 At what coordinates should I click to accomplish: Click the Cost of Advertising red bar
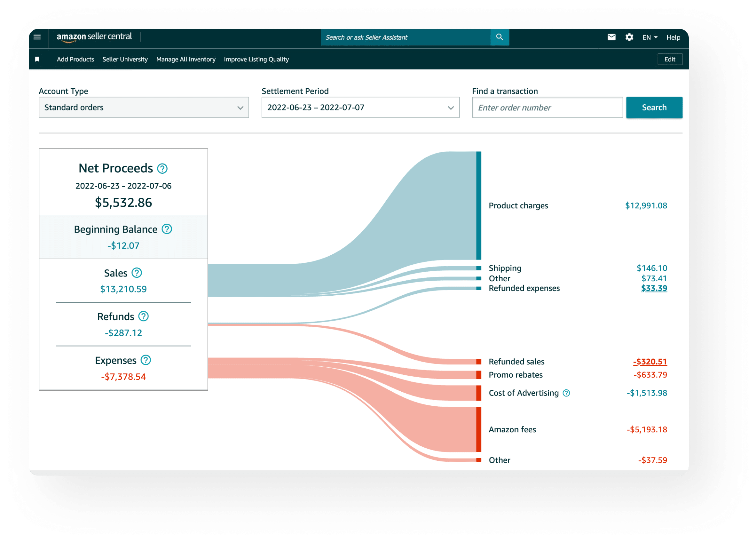[x=479, y=393]
